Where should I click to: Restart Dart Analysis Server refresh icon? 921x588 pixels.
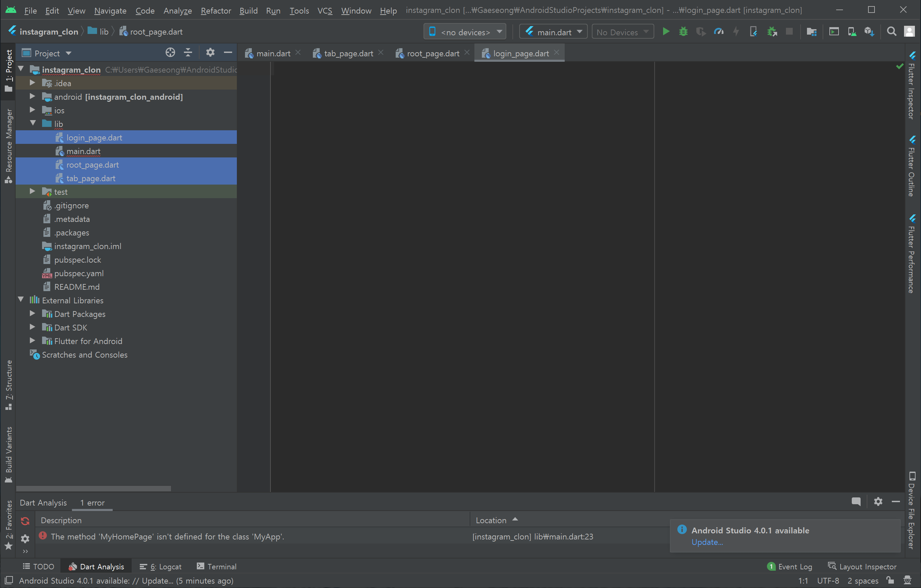[25, 521]
